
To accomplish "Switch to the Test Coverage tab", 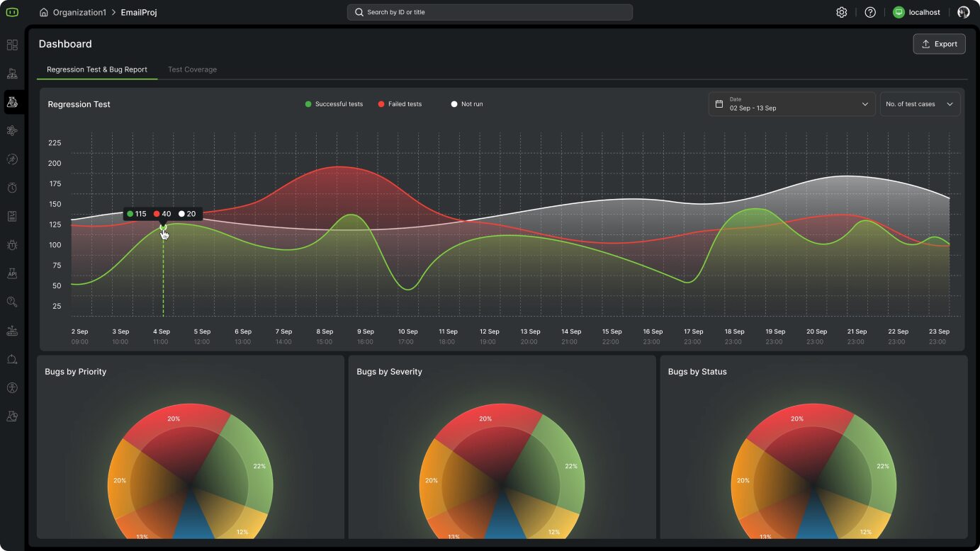I will point(192,69).
